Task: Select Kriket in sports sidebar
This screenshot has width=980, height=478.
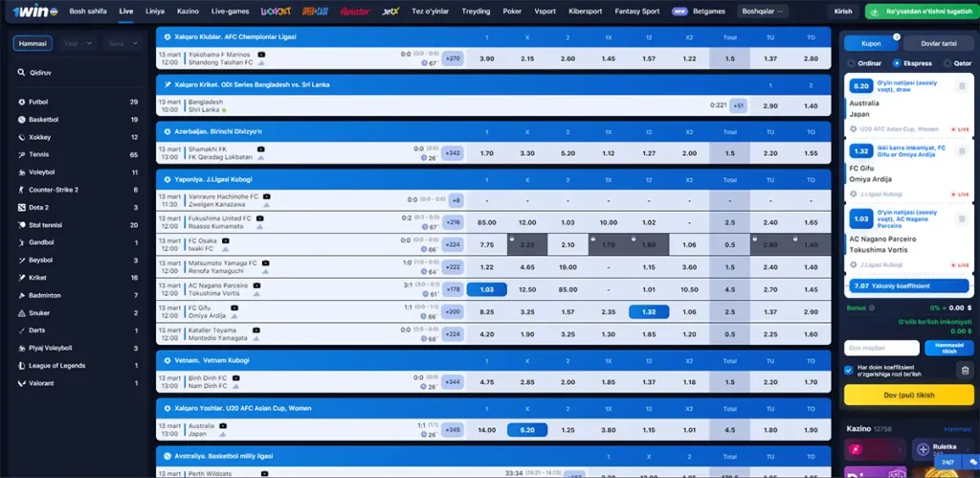Action: point(78,278)
